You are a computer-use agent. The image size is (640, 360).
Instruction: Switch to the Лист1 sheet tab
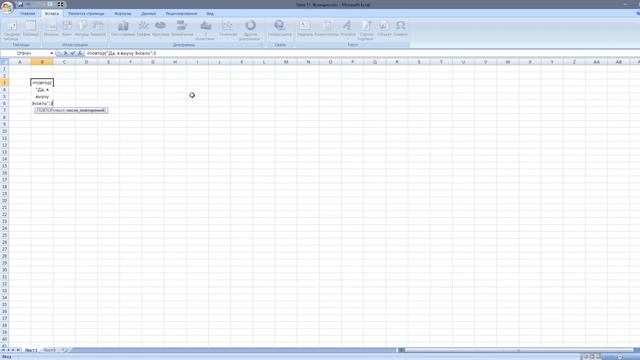pos(31,350)
